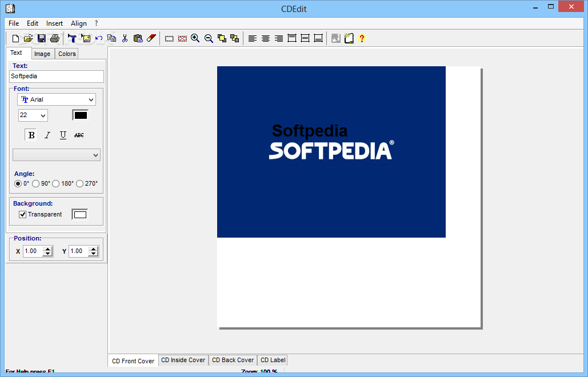588x377 pixels.
Task: Select the 90° angle option
Action: point(36,183)
